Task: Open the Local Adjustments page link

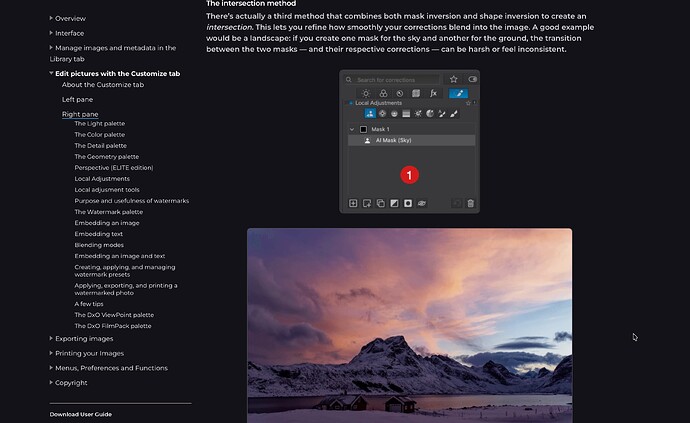Action: pyautogui.click(x=102, y=178)
